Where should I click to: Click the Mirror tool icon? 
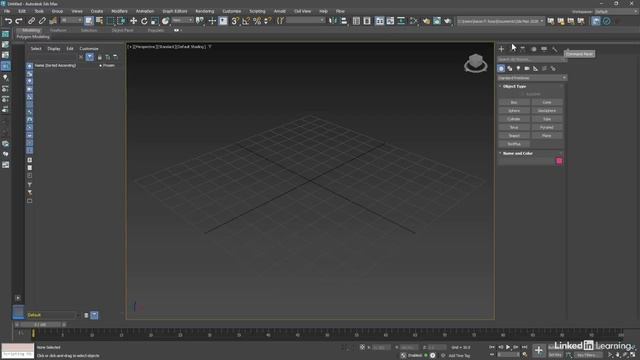pos(333,21)
